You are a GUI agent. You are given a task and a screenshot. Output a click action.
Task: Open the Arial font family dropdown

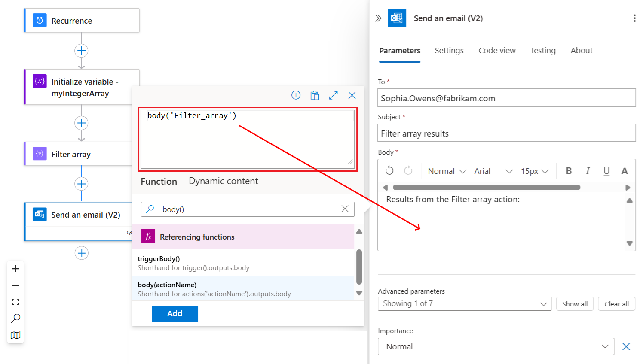click(494, 170)
